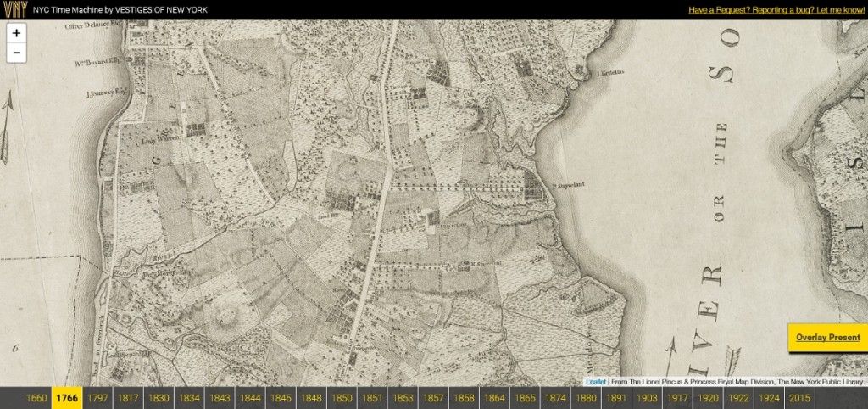Viewport: 868px width, 409px height.
Task: Switch to the 2015 present-day map
Action: [799, 398]
